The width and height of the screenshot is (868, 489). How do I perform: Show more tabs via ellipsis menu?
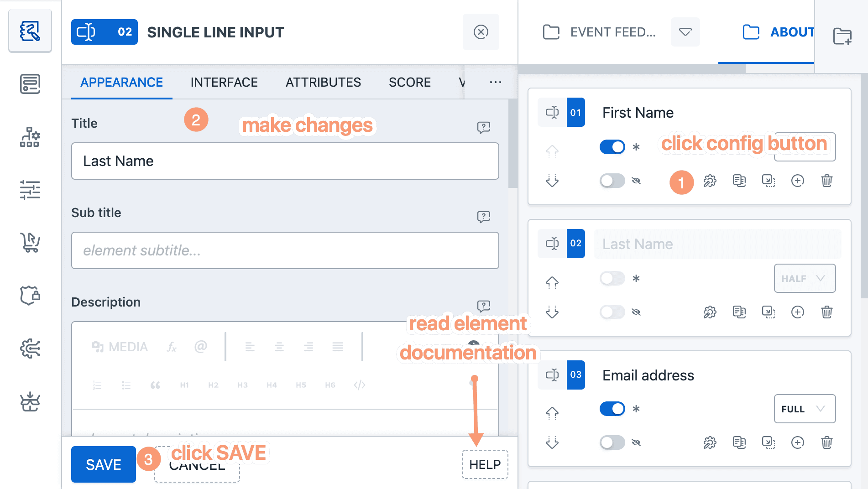(496, 82)
